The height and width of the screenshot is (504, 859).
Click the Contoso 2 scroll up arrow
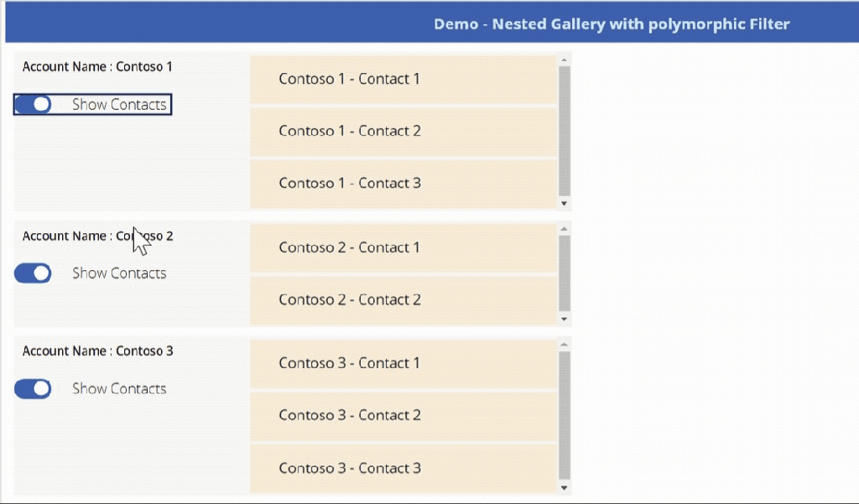(x=564, y=229)
